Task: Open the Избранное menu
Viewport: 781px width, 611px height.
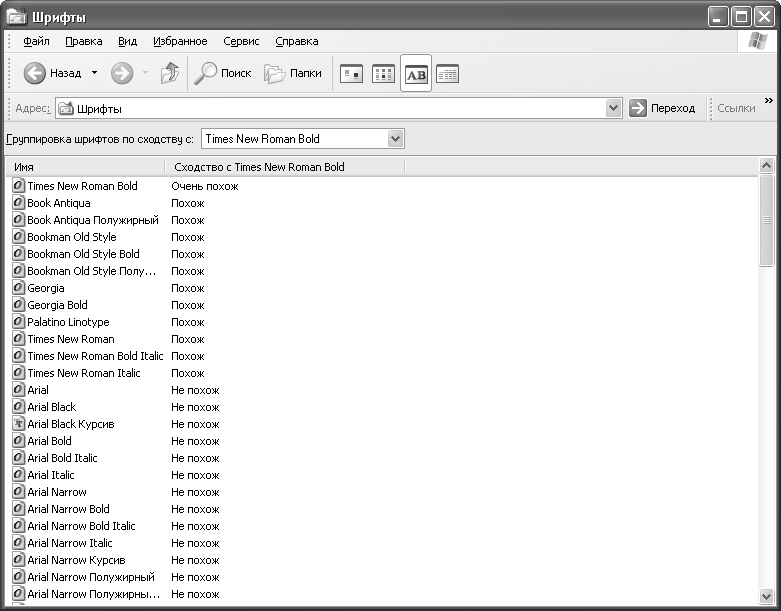Action: click(180, 41)
